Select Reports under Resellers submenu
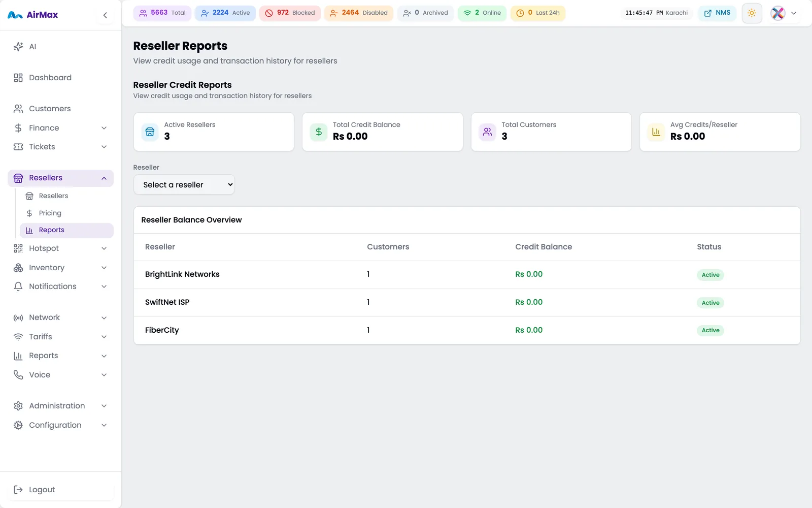This screenshot has width=812, height=508. (x=66, y=230)
